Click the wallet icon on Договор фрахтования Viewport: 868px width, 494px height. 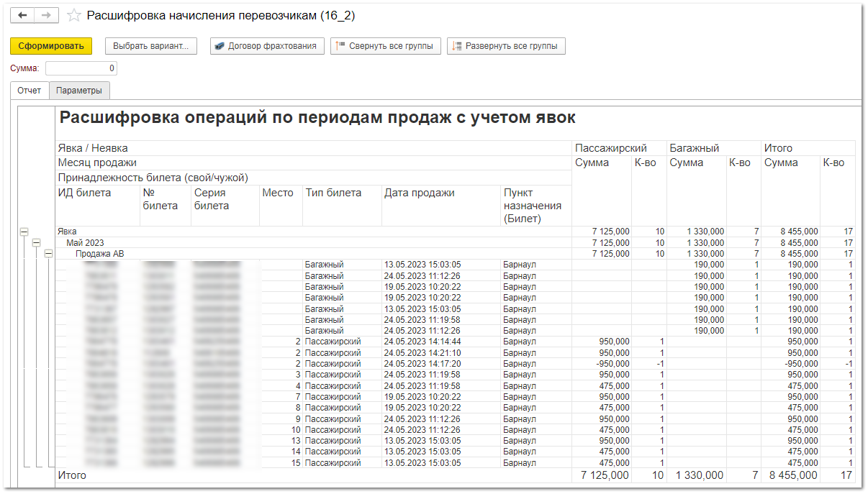pos(220,46)
